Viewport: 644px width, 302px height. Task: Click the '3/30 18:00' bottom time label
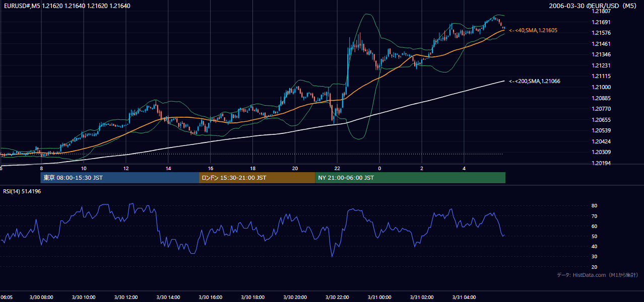coord(252,297)
